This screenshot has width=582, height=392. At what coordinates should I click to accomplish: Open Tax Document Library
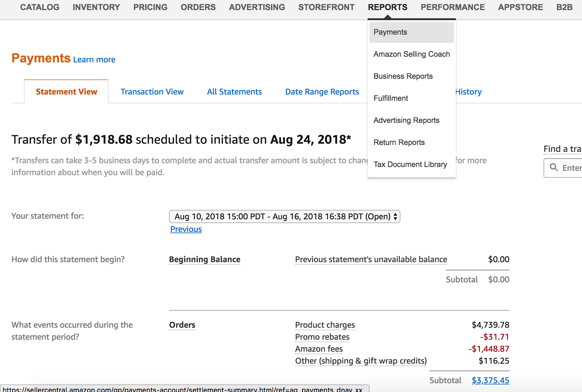[411, 164]
